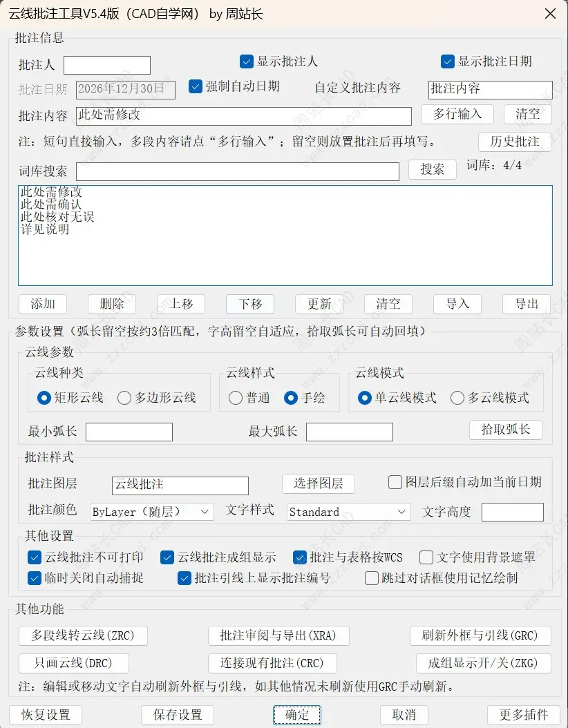Toggle the 显示批注人 checkbox

click(247, 61)
